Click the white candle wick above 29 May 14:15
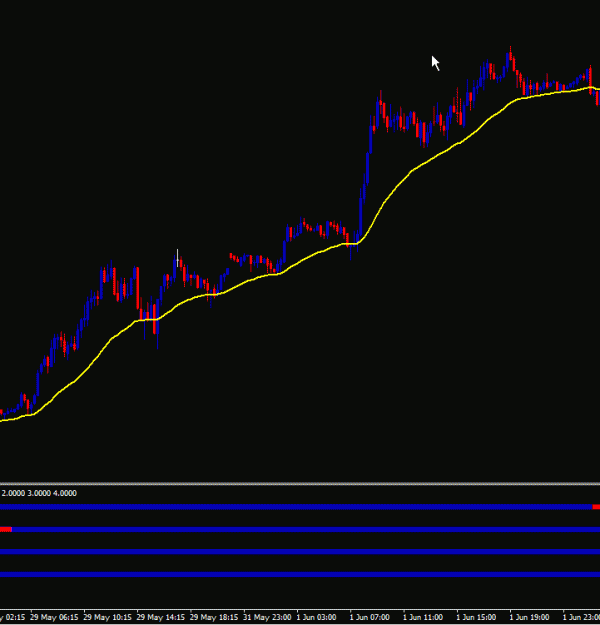 coord(177,257)
